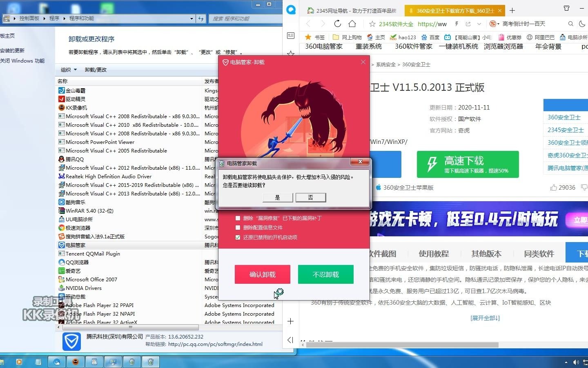Click the green 不忍卸载 button

pos(326,274)
